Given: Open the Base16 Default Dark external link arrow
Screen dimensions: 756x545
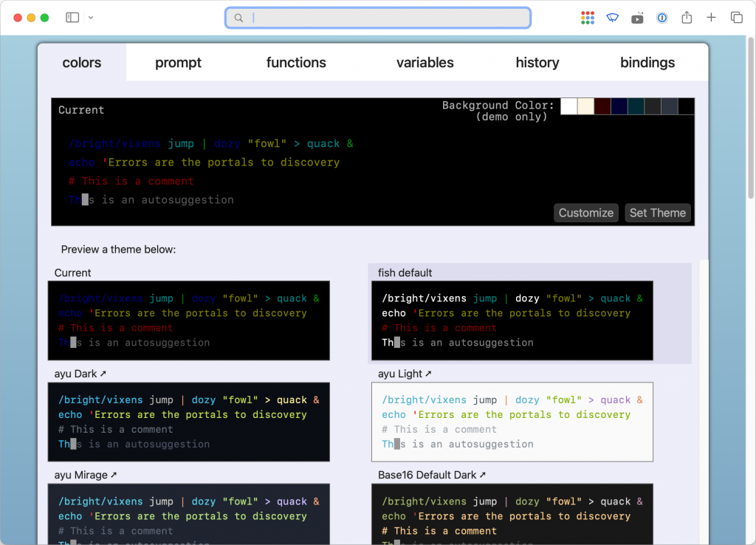Looking at the screenshot, I should [483, 475].
